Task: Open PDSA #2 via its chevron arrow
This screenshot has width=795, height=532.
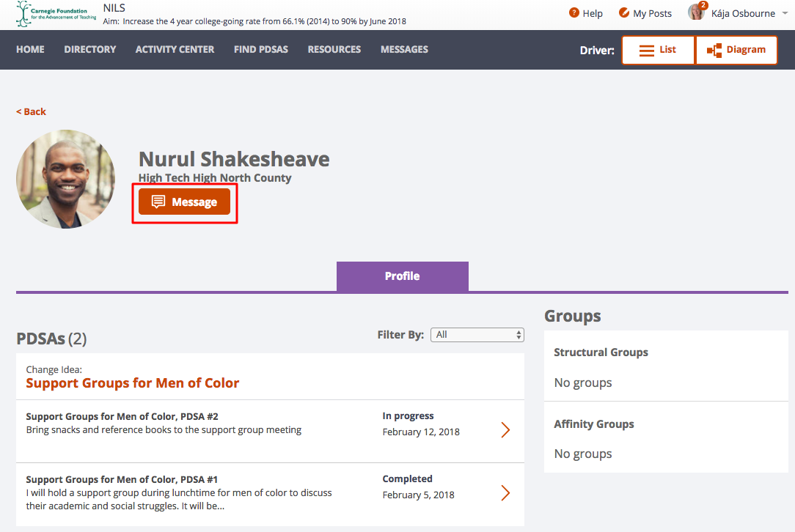Action: [505, 429]
